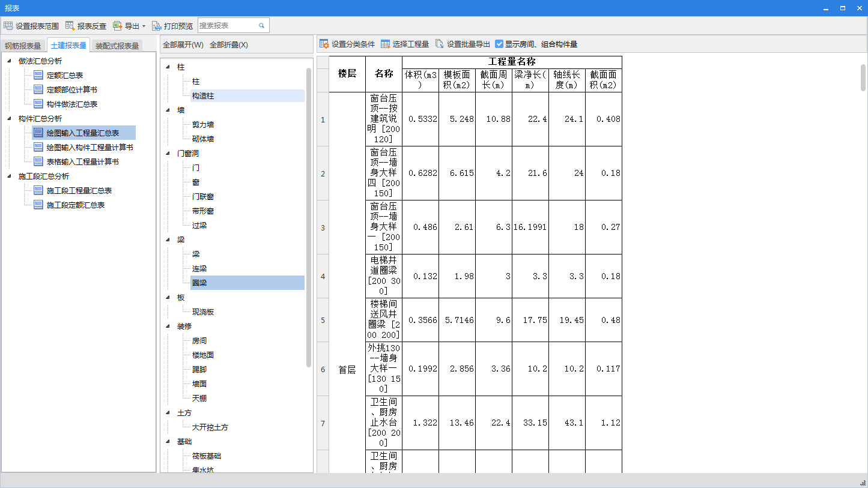Switch to the 土建报表量 tab
The height and width of the screenshot is (488, 868).
coord(68,45)
